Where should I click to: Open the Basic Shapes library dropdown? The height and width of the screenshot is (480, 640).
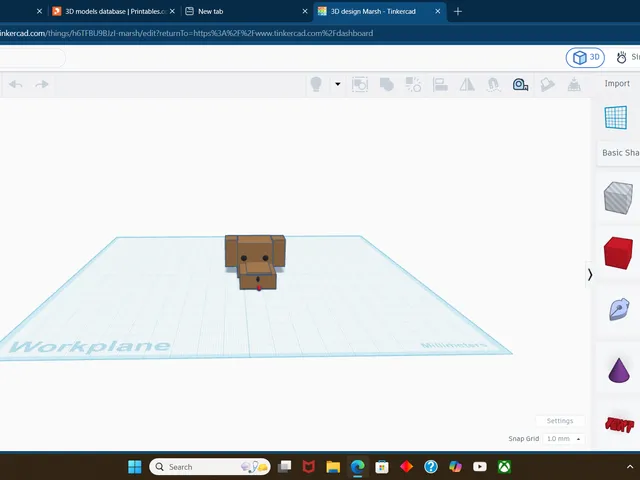click(620, 153)
